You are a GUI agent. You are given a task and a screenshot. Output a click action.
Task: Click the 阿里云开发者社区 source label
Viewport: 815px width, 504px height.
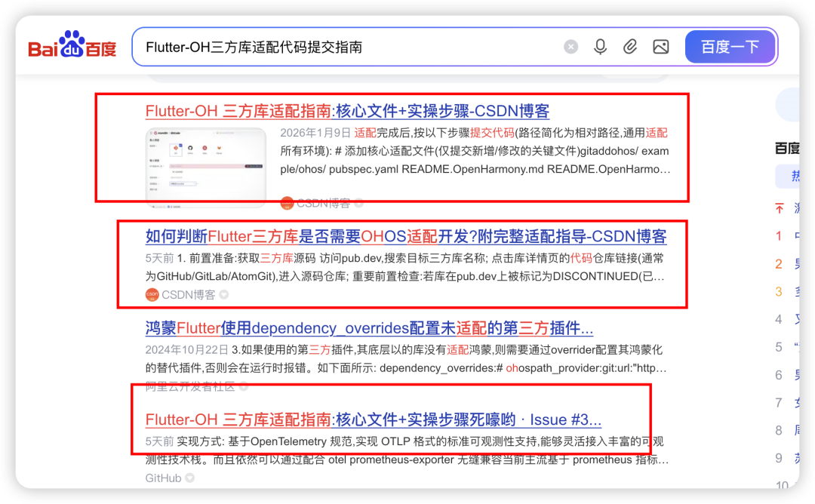(189, 386)
